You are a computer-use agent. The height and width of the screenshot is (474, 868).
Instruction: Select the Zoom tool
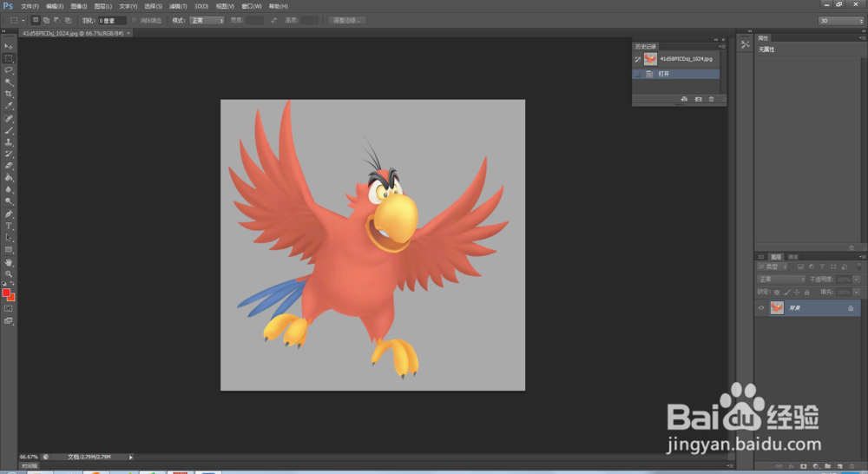point(9,274)
